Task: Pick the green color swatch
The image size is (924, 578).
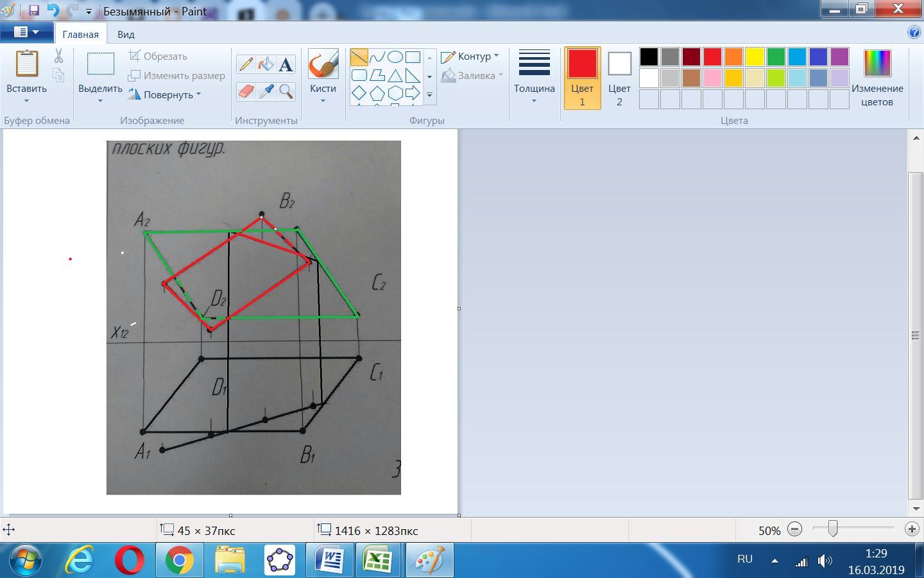Action: pos(776,57)
